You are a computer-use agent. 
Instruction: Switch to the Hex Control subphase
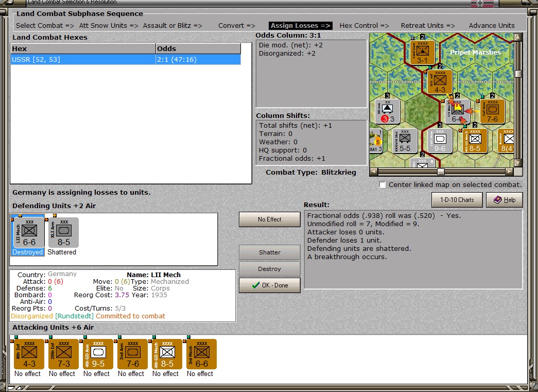click(364, 26)
